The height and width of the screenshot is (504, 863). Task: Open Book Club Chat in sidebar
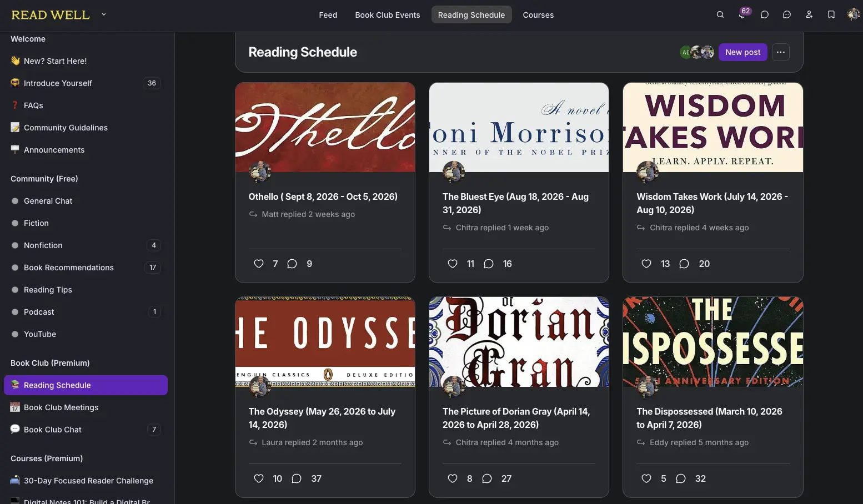point(86,430)
